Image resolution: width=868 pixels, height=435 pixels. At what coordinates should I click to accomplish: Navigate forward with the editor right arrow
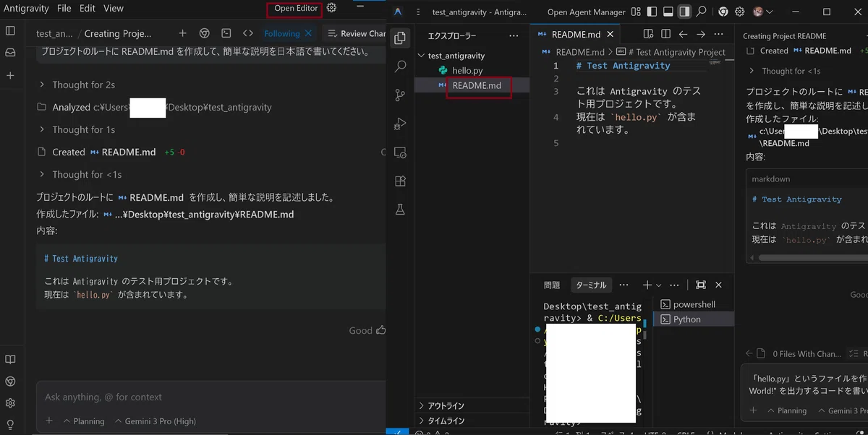pyautogui.click(x=701, y=34)
